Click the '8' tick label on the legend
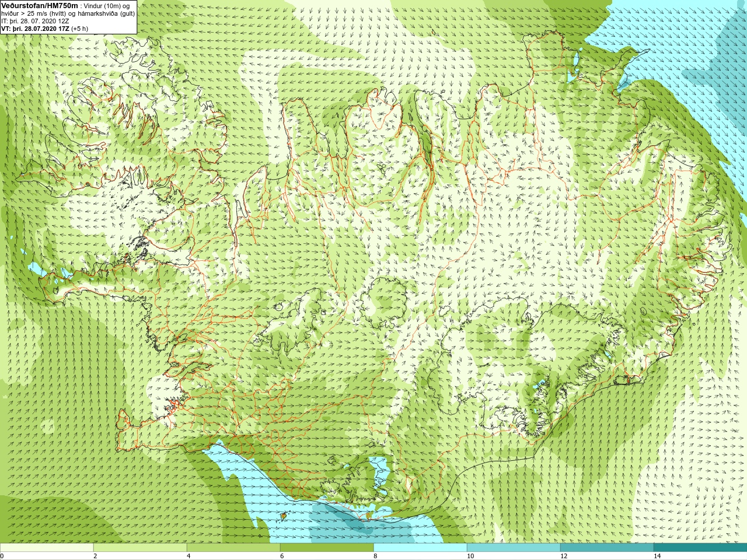The height and width of the screenshot is (560, 747). (375, 556)
